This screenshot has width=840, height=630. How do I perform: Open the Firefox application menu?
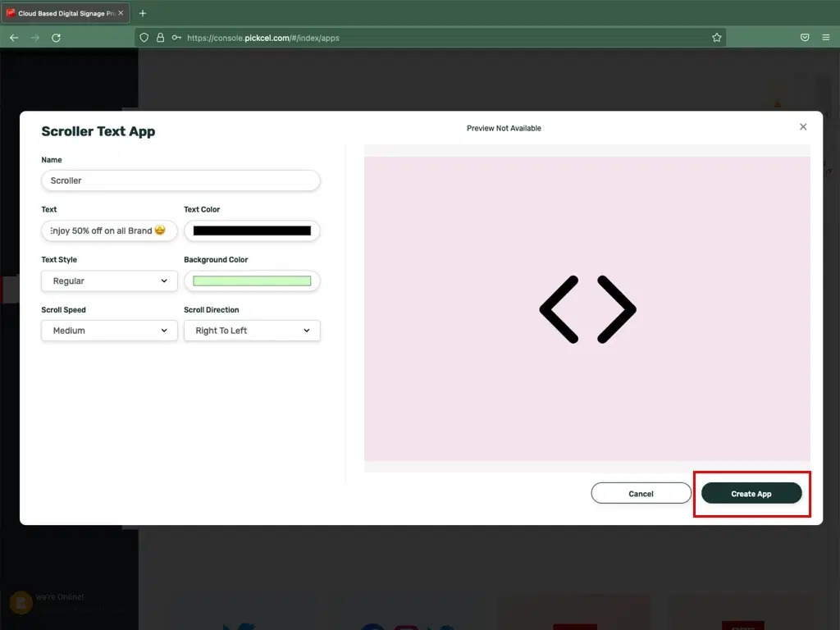pyautogui.click(x=826, y=37)
